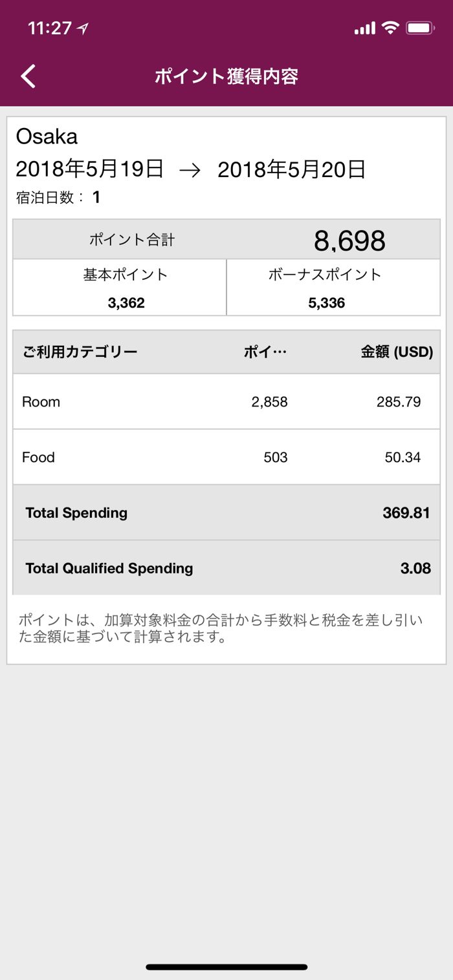Image resolution: width=453 pixels, height=980 pixels.
Task: Select the Room category row
Action: pos(226,401)
